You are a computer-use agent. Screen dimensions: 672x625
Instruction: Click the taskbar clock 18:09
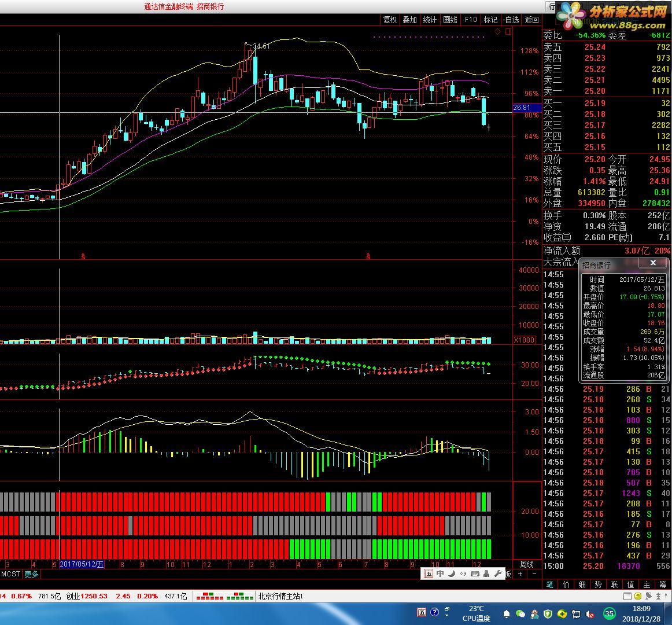[x=641, y=609]
